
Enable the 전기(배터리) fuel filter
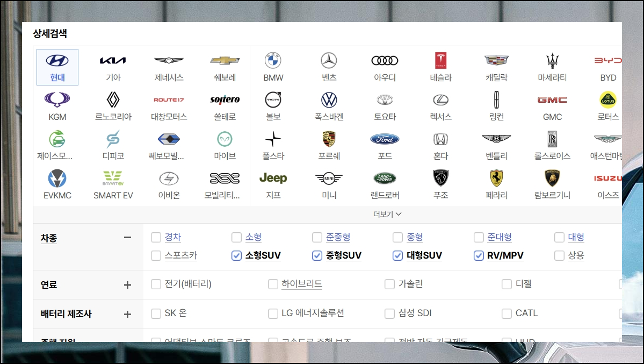click(x=156, y=284)
